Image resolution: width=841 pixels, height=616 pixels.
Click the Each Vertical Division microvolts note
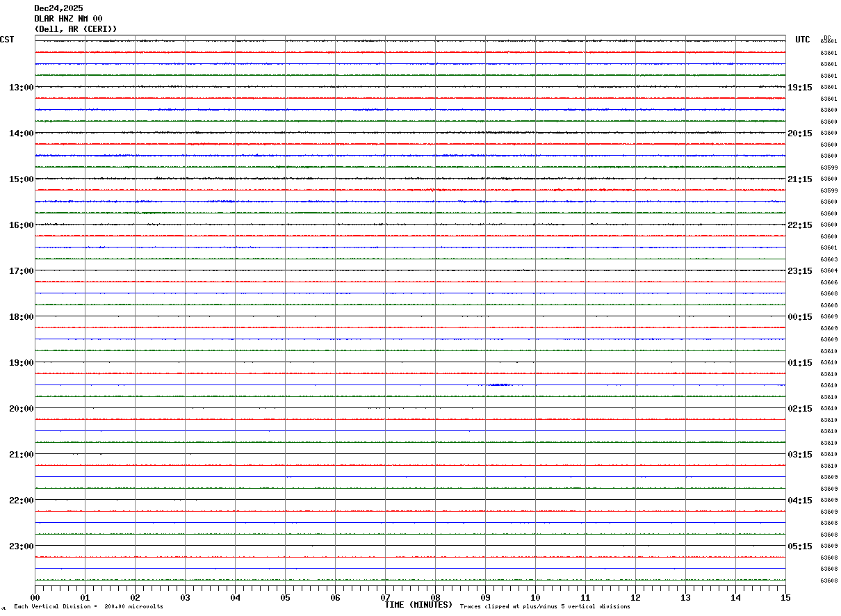[x=88, y=607]
